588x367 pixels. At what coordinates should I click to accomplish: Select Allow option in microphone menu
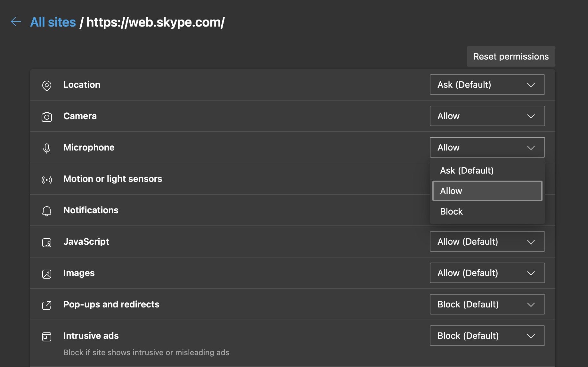[x=487, y=191]
